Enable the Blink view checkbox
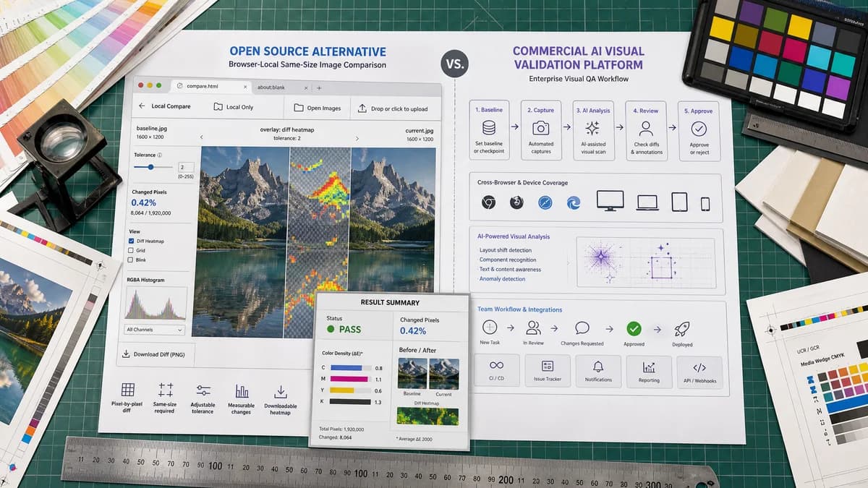 131,260
